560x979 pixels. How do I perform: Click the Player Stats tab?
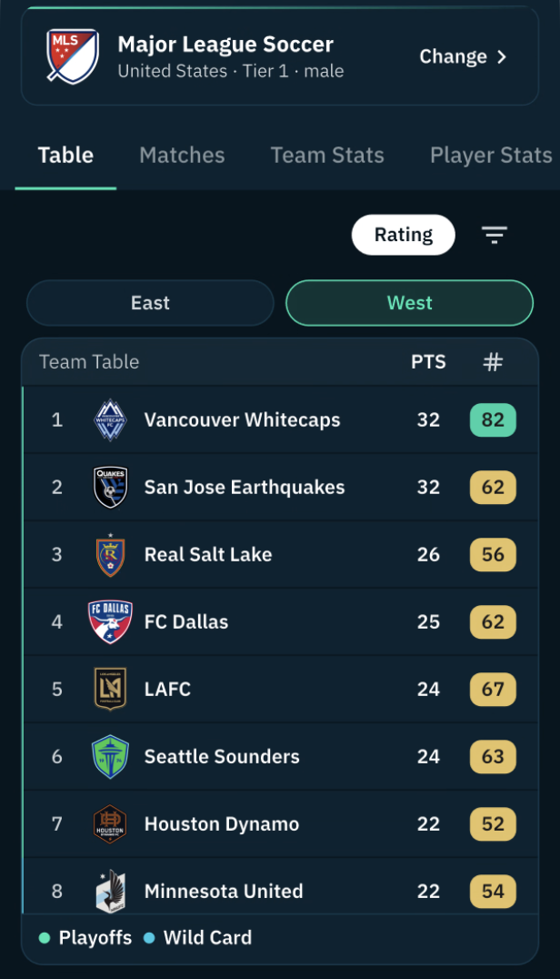click(492, 155)
